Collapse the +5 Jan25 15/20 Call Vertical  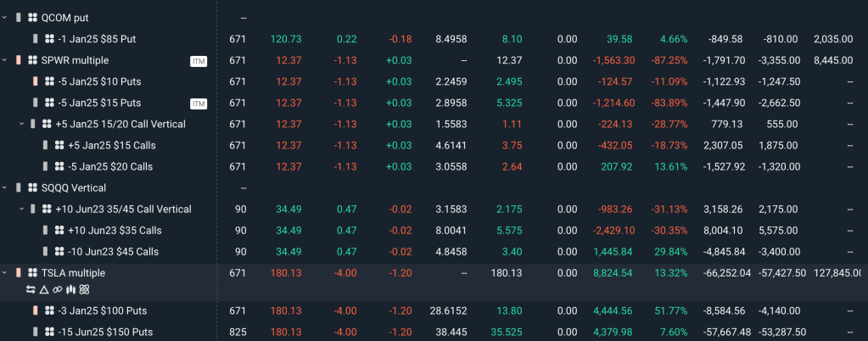coord(21,124)
